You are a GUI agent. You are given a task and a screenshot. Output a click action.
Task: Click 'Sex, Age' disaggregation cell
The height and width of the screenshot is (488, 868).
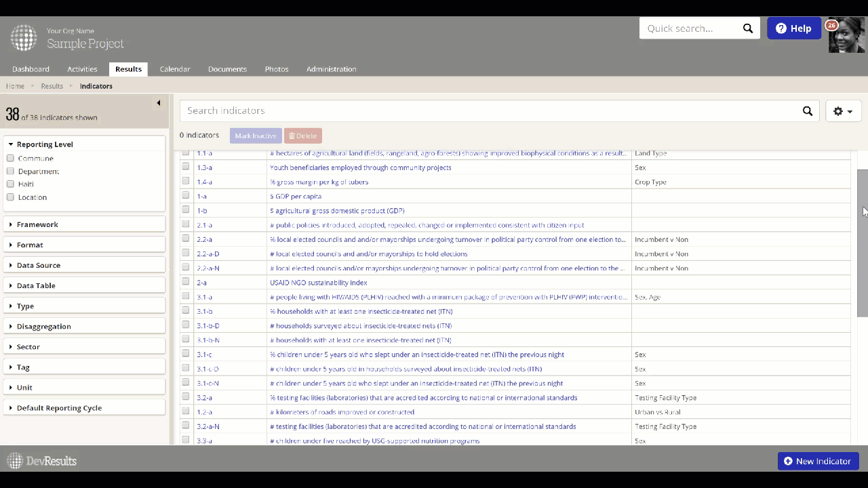pos(648,297)
